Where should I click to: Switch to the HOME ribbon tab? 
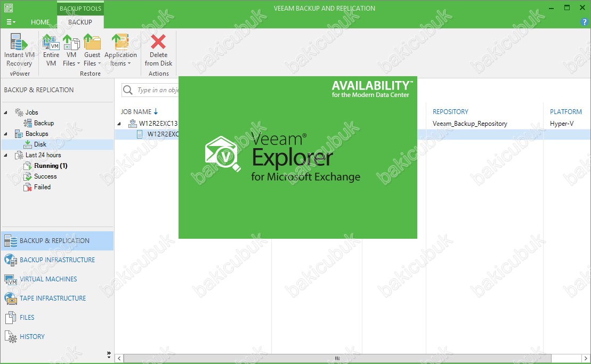click(x=41, y=22)
